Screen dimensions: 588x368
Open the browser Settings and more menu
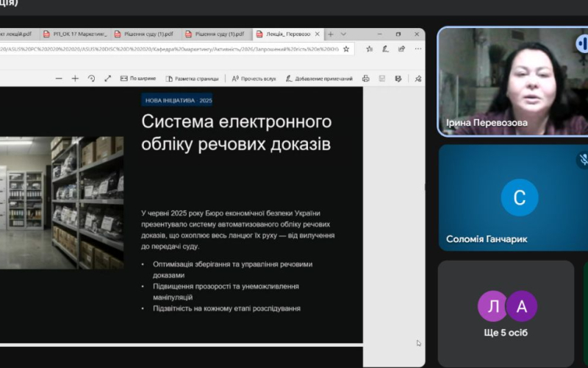point(418,49)
